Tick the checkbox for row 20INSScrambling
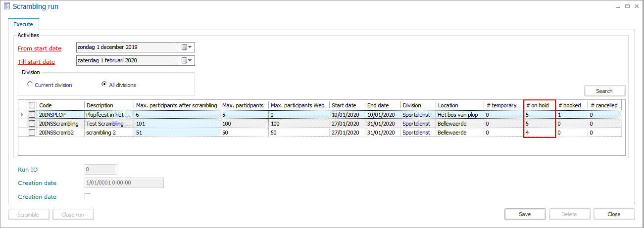The height and width of the screenshot is (228, 644). 32,124
